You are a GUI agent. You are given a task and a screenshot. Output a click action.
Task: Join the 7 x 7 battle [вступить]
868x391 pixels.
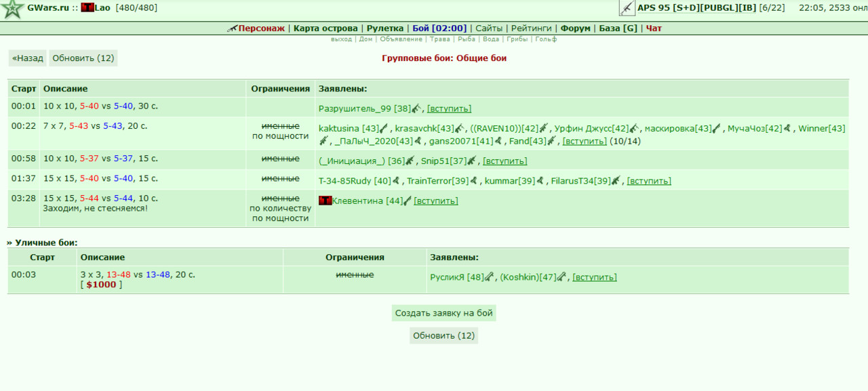point(585,141)
